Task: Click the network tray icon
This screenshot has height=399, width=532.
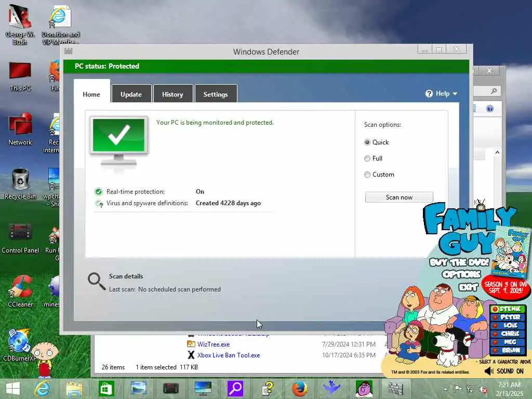Action: point(471,389)
